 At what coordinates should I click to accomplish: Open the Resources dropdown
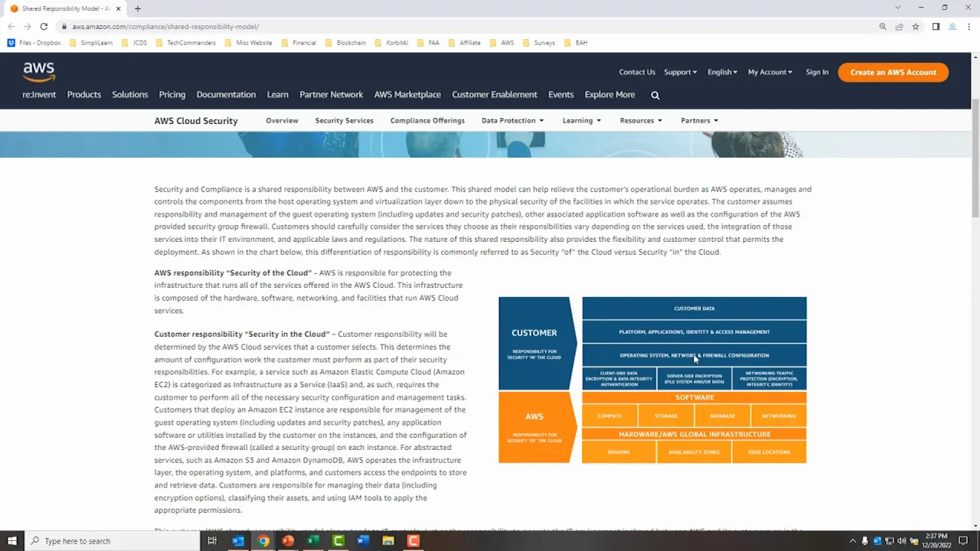tap(641, 120)
